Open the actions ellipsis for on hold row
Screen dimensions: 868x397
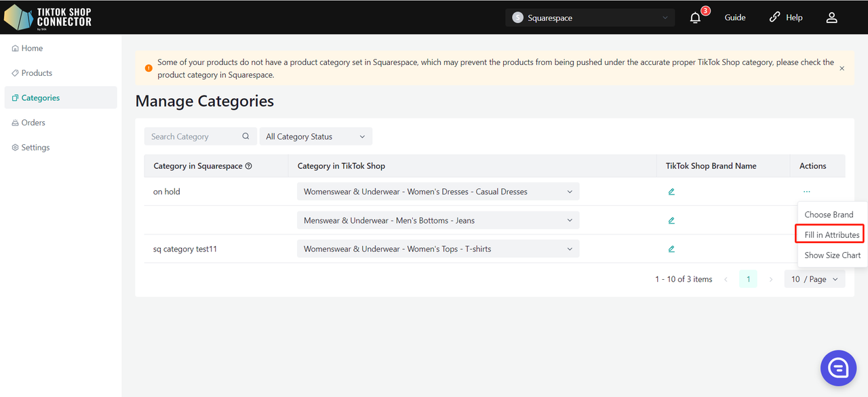pos(806,192)
